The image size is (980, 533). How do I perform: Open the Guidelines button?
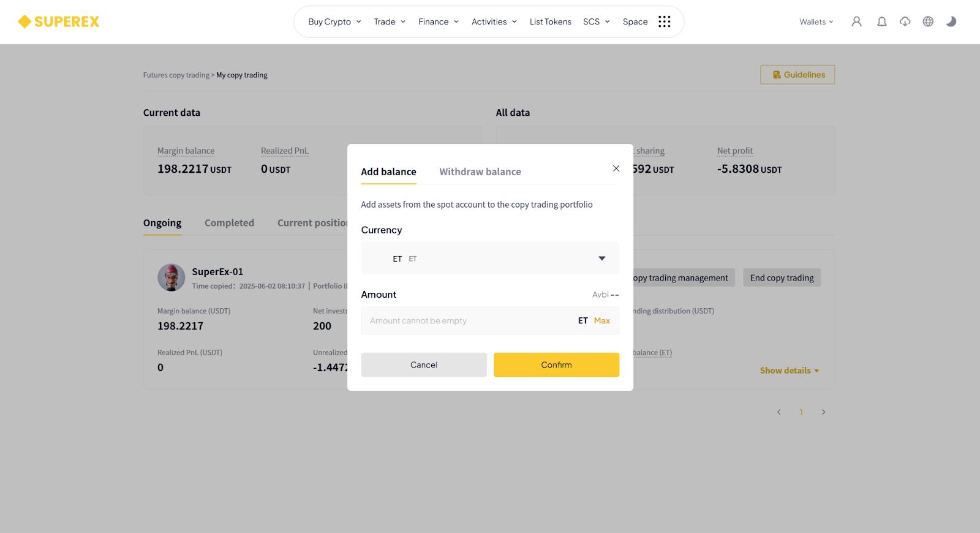797,75
